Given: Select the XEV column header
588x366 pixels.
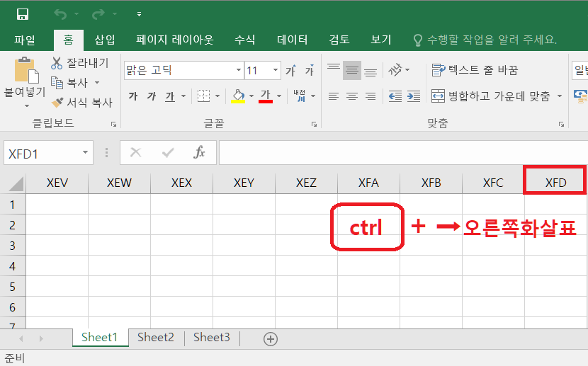Looking at the screenshot, I should point(57,183).
